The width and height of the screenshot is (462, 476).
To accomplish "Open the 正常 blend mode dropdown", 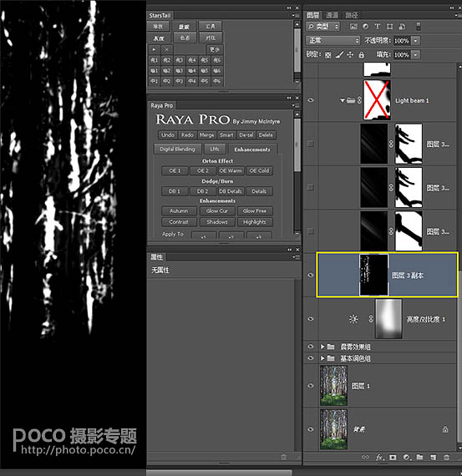I will click(x=333, y=40).
